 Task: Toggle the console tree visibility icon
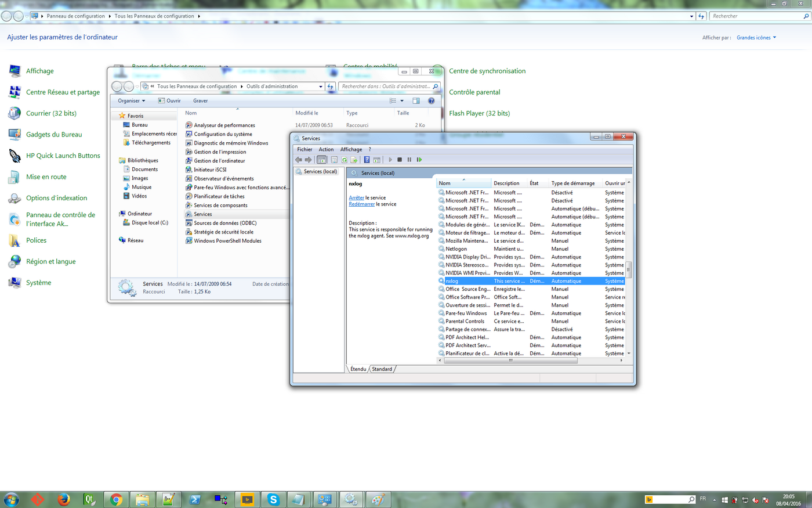pos(321,160)
